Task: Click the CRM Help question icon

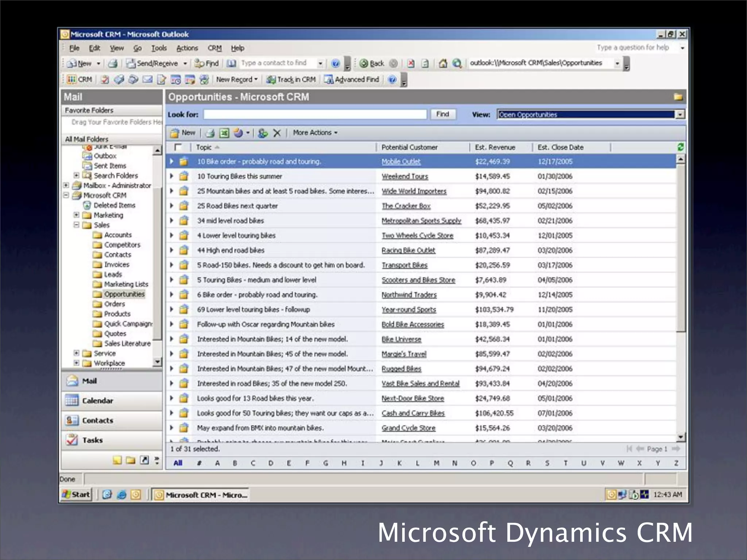Action: click(x=392, y=79)
